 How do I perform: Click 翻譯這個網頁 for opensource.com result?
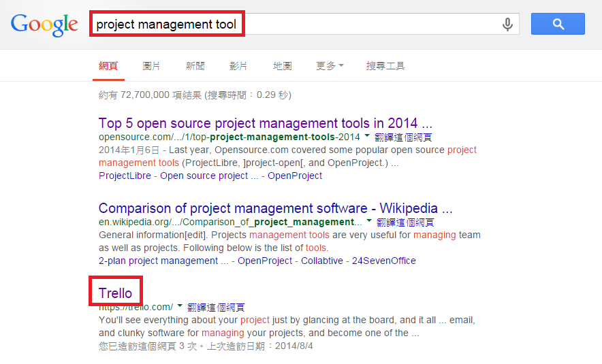point(403,137)
